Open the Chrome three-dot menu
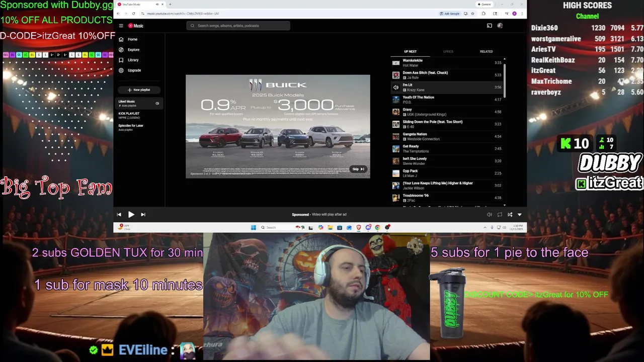This screenshot has height=362, width=644. [x=522, y=14]
